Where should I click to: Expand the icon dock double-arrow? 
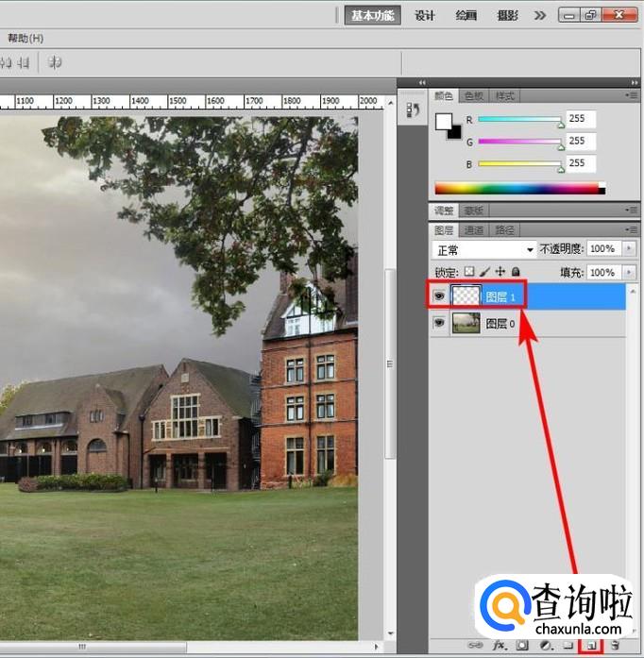422,83
